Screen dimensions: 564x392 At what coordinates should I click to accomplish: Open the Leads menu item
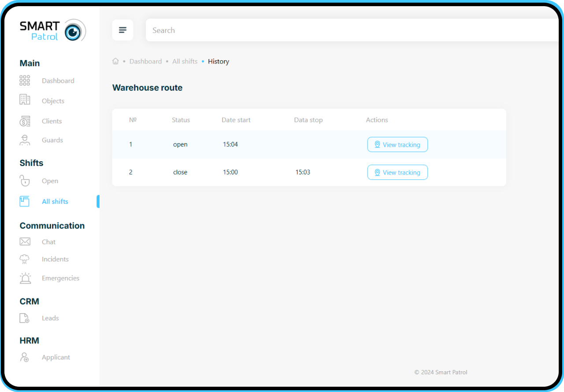click(x=50, y=318)
